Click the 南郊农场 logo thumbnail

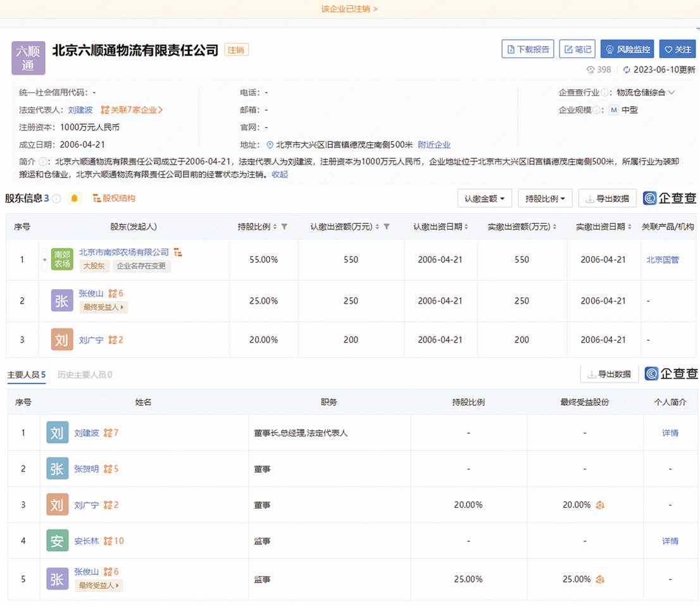coord(62,259)
